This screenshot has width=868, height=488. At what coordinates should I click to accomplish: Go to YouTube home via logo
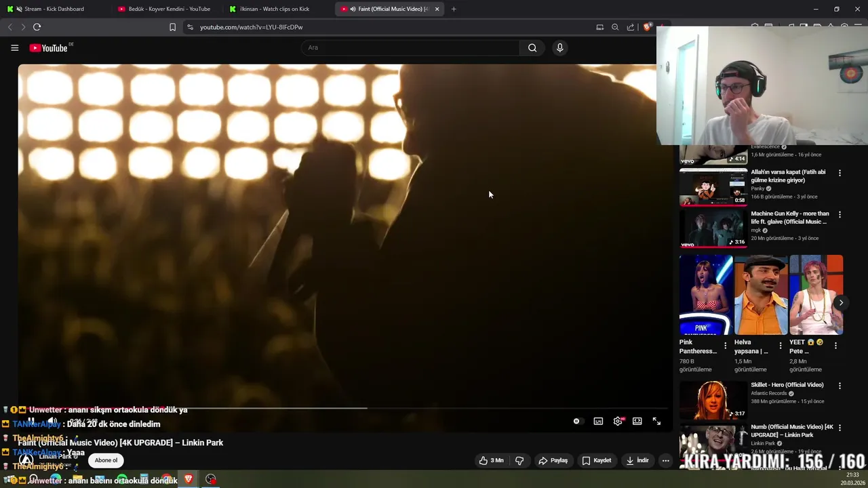point(49,47)
